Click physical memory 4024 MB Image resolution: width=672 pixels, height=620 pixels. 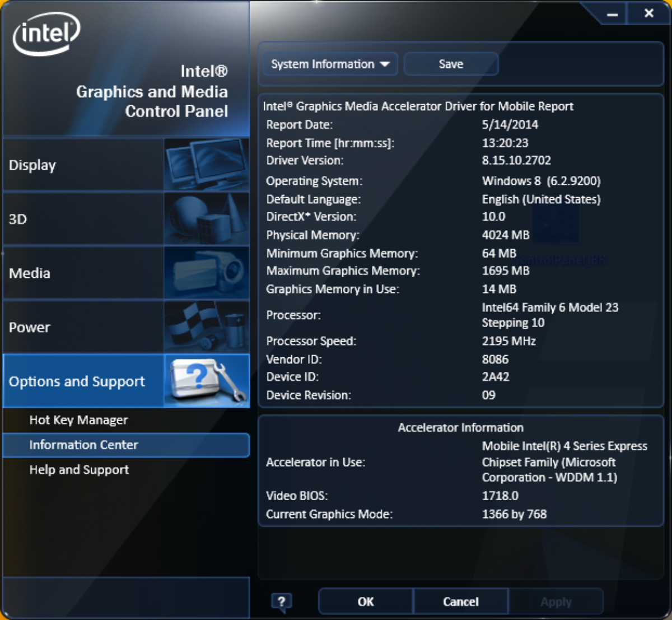point(506,235)
